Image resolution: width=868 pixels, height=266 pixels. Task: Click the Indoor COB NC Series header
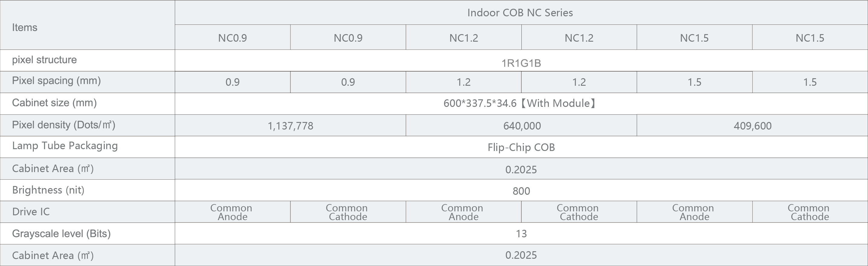pyautogui.click(x=520, y=12)
